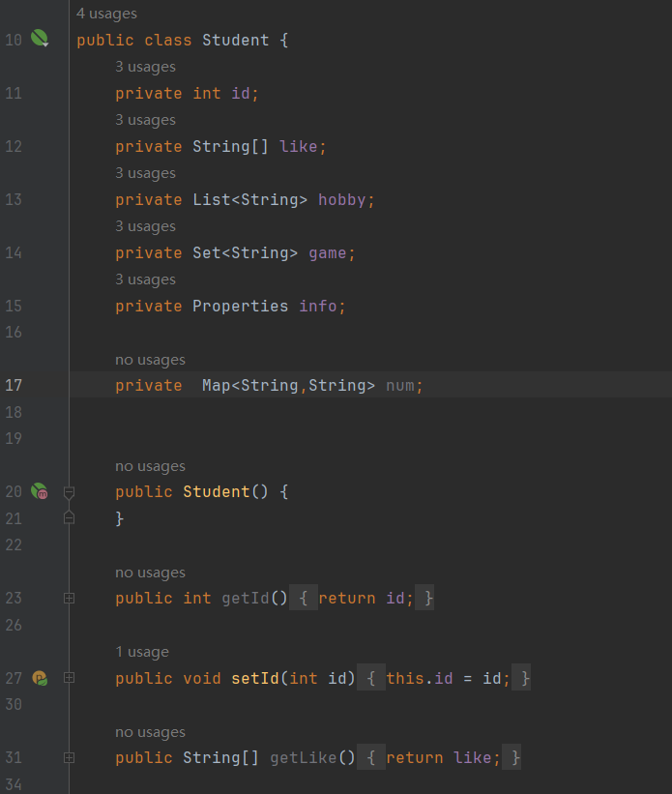Expand the folded getLike method from the gutter
The height and width of the screenshot is (794, 672).
click(x=69, y=758)
